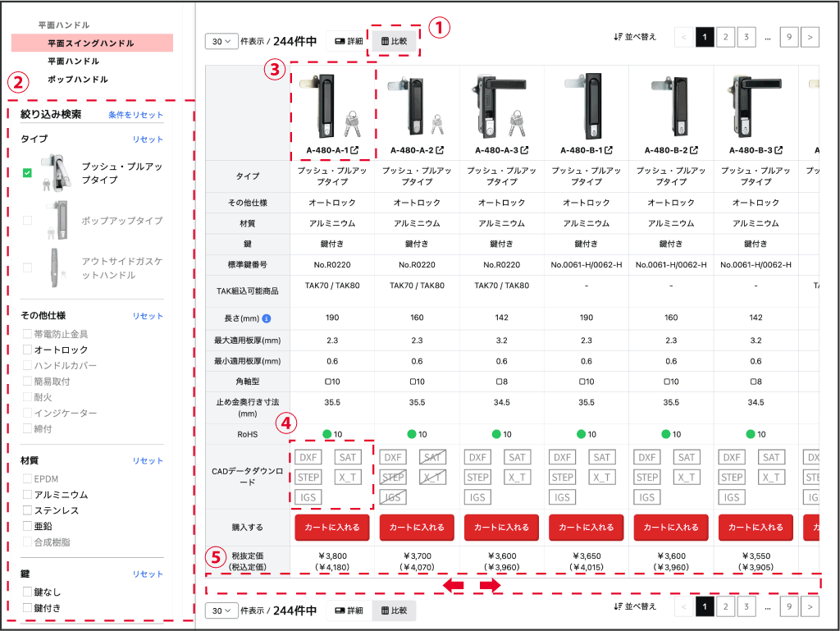Screen dimensions: 840x631
Task: Download STEP CAD file for A-480-A-3
Action: (x=478, y=477)
